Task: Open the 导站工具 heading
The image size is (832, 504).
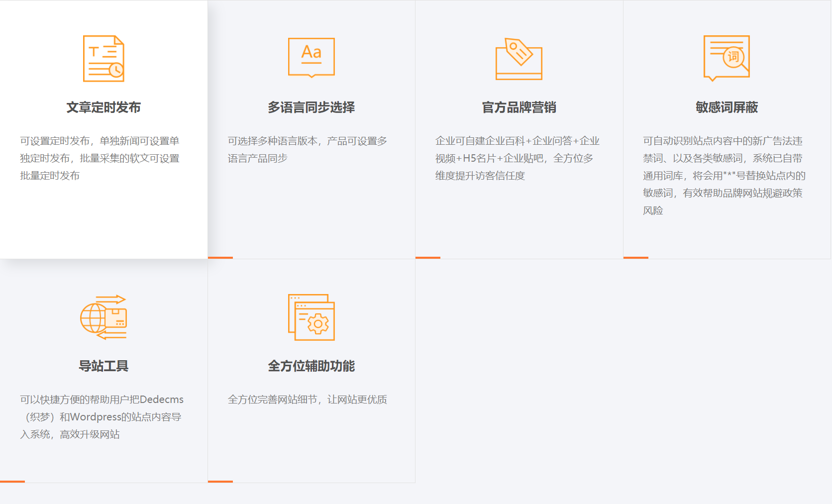Action: coord(104,366)
